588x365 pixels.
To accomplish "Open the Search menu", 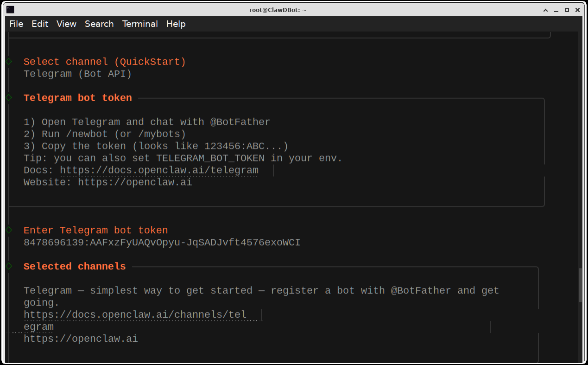I will click(x=99, y=24).
